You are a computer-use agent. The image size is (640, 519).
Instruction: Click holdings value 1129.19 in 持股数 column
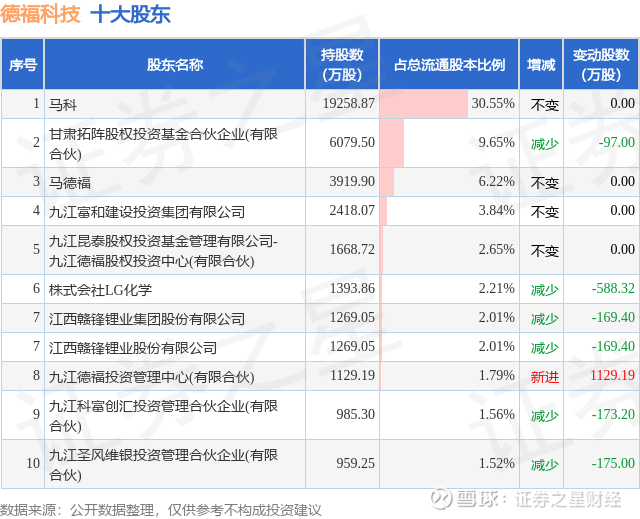pos(352,375)
